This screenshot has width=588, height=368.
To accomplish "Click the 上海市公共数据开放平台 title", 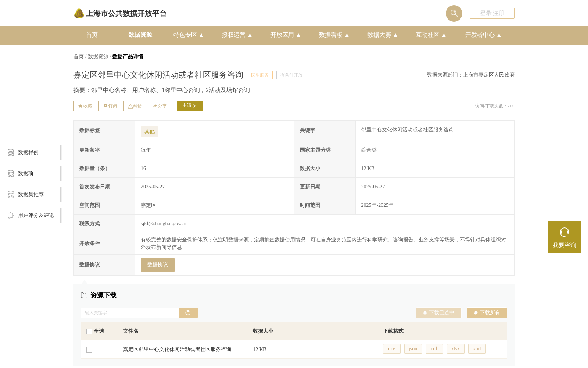I will [126, 14].
